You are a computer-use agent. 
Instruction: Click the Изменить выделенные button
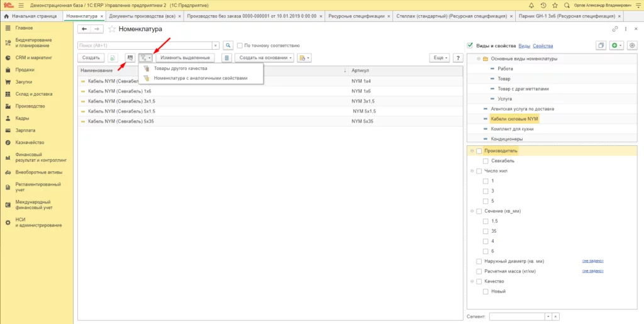tap(185, 58)
